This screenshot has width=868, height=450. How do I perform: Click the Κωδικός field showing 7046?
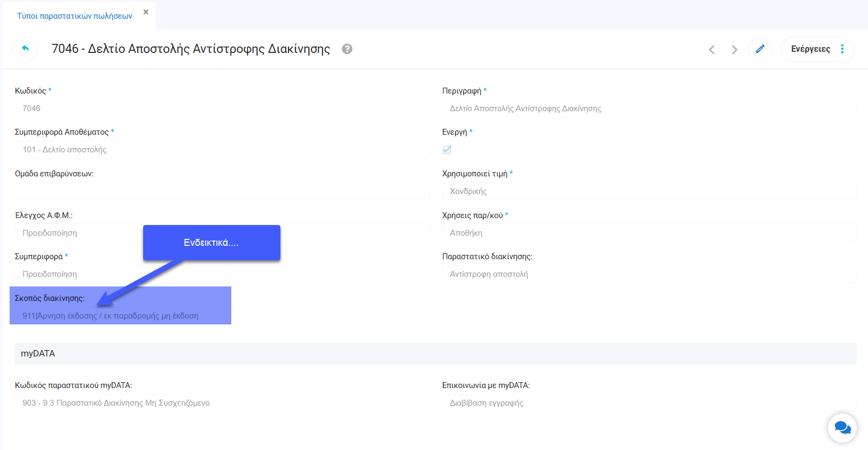click(x=222, y=108)
